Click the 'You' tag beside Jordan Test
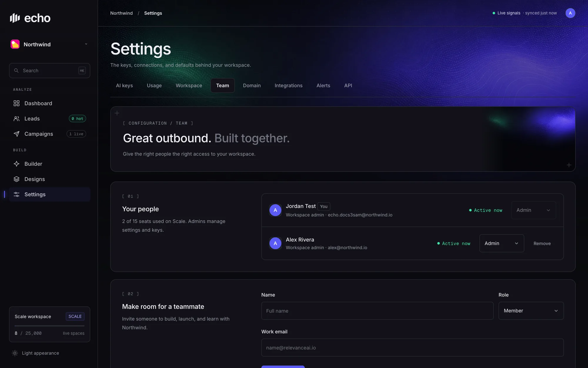 click(x=324, y=206)
